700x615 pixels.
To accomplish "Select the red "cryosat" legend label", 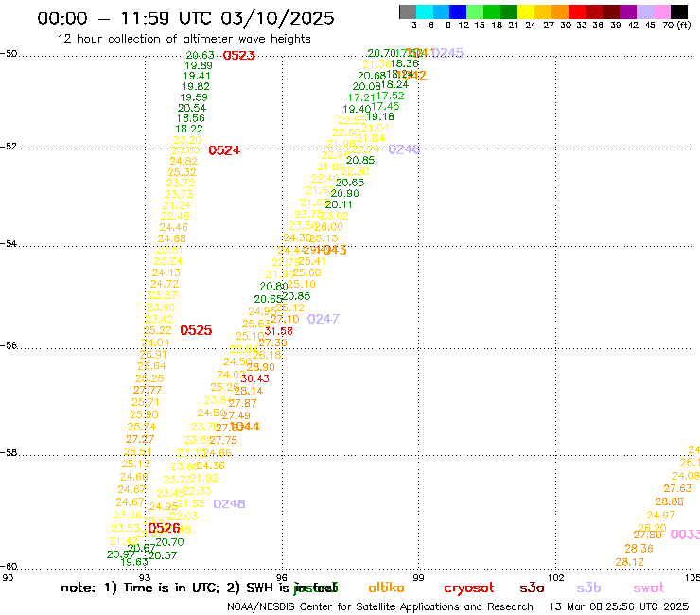I will tap(469, 589).
